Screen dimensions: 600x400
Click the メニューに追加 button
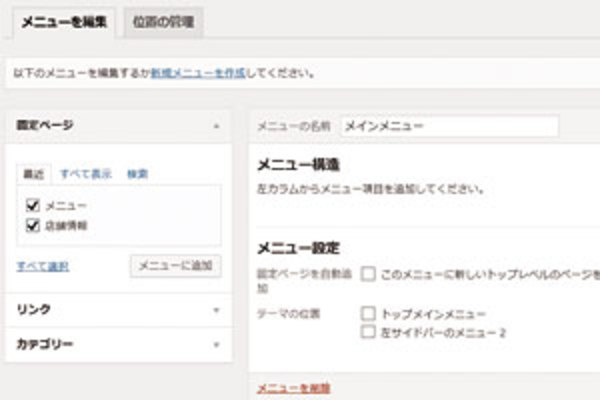[x=176, y=266]
